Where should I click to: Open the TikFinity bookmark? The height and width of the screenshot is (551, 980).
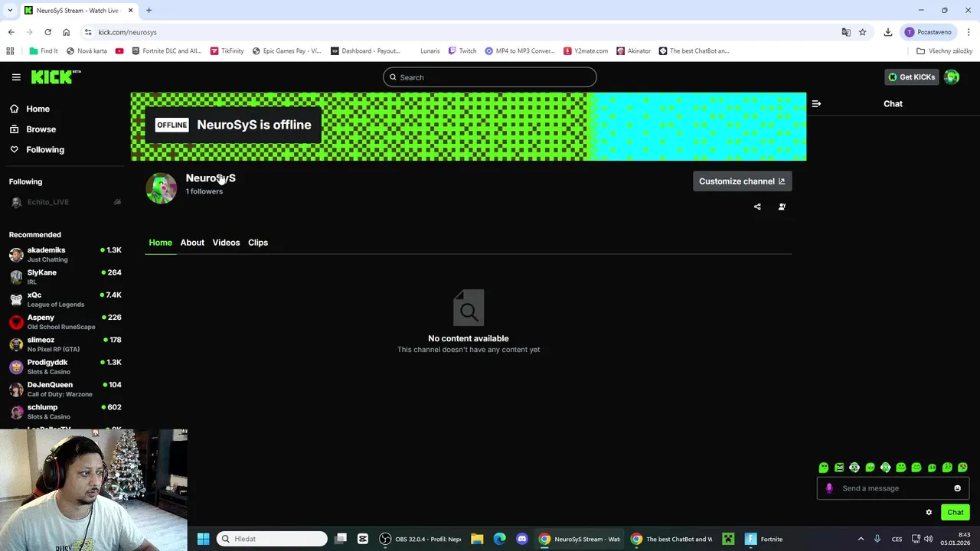(227, 51)
